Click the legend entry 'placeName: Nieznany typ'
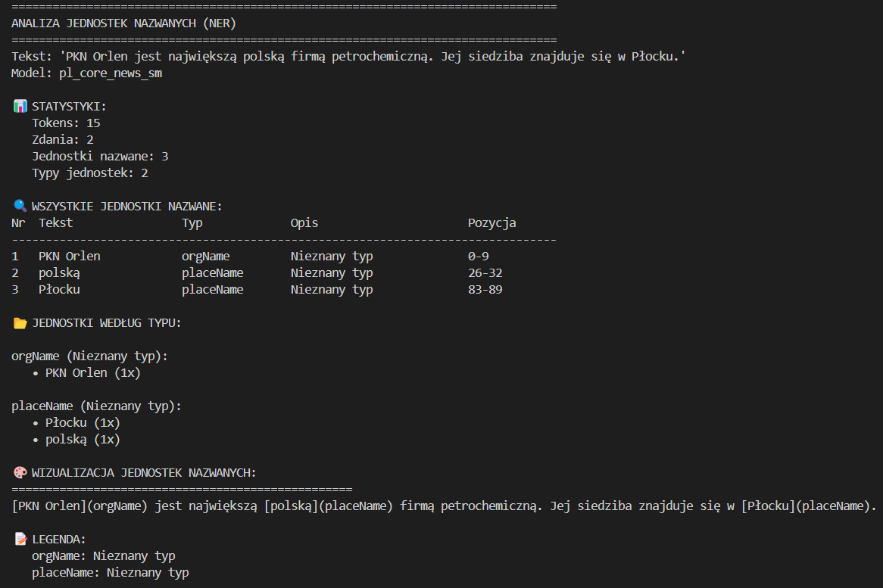 111,572
